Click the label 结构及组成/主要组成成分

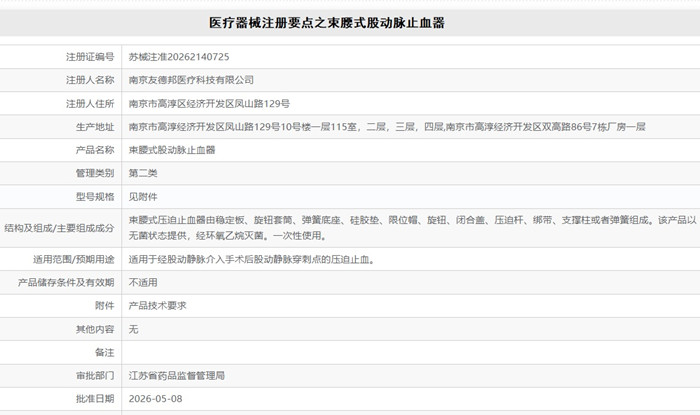coord(59,228)
